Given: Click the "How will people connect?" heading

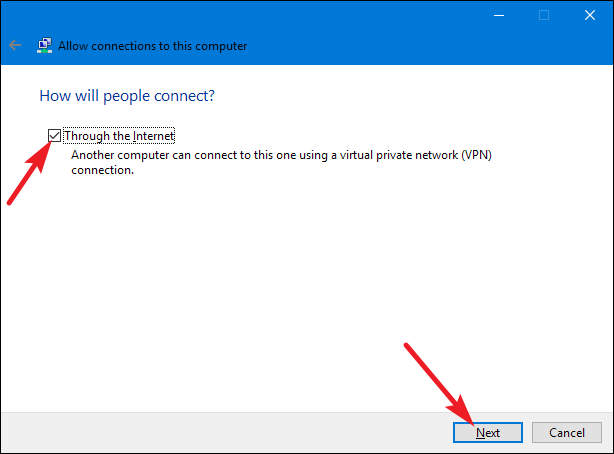Looking at the screenshot, I should point(127,96).
